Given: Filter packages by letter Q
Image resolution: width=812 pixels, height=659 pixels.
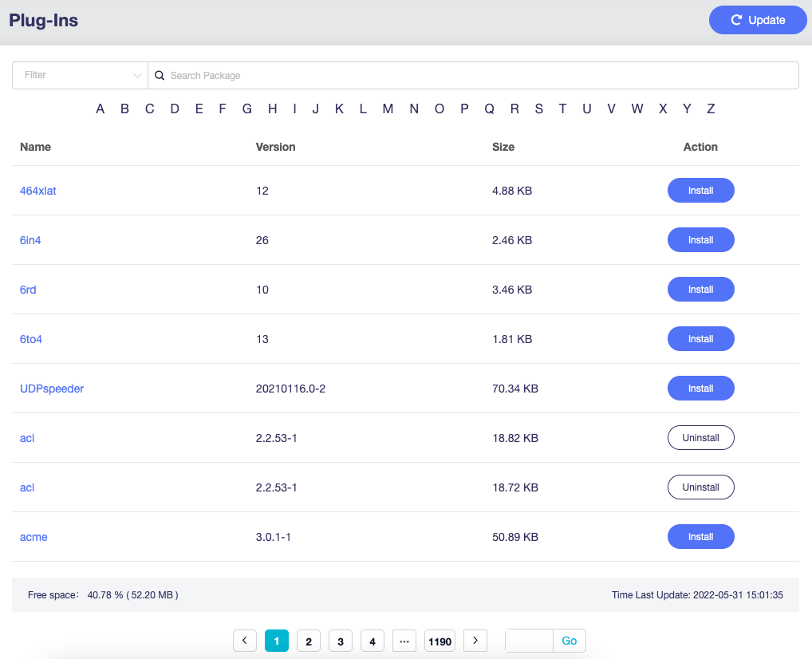Looking at the screenshot, I should coord(490,109).
